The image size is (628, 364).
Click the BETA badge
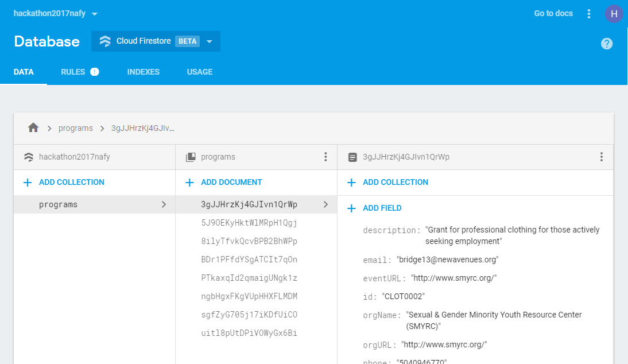(x=188, y=41)
